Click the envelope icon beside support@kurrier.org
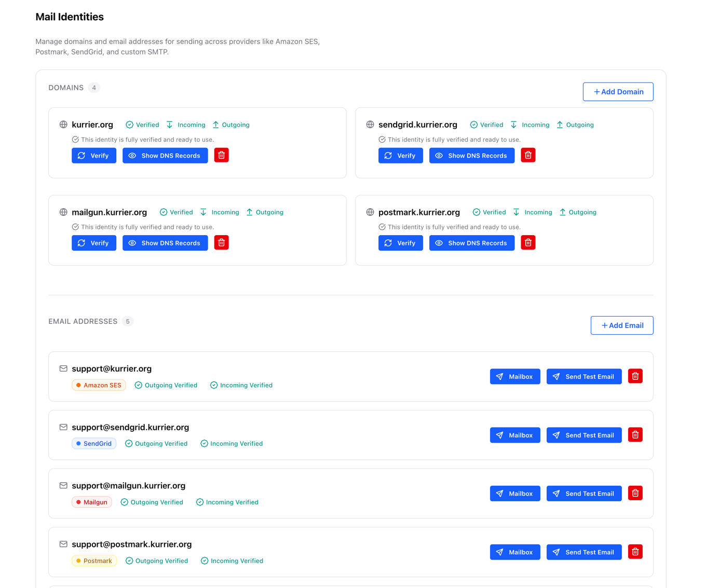The image size is (704, 588). [63, 368]
